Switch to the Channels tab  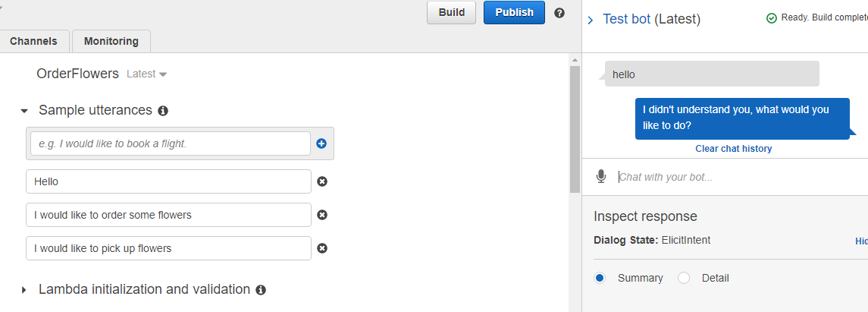click(x=33, y=42)
